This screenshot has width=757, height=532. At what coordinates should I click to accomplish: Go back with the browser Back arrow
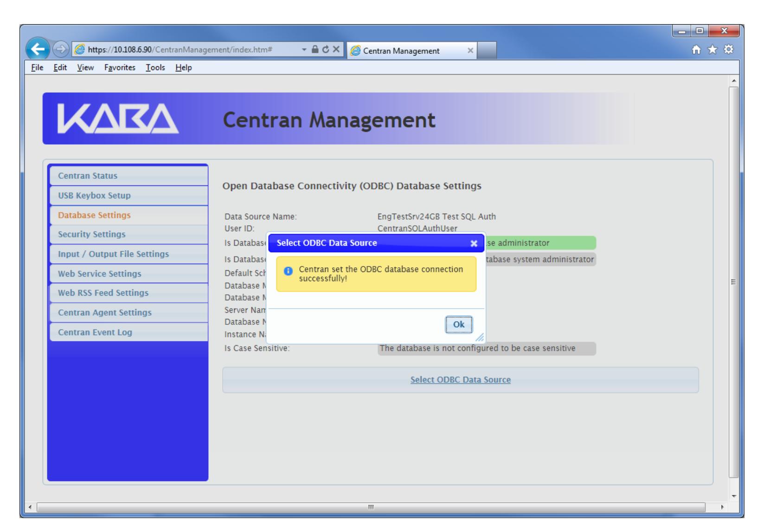click(38, 50)
